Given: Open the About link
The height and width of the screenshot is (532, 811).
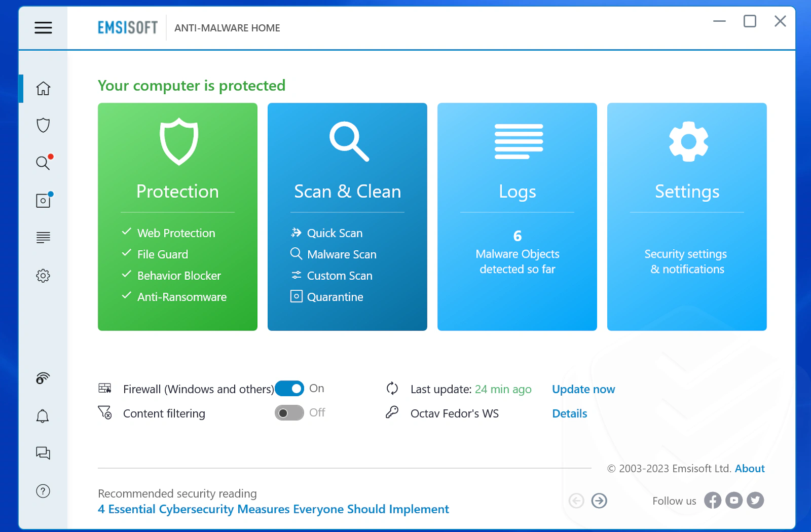Looking at the screenshot, I should pyautogui.click(x=750, y=469).
